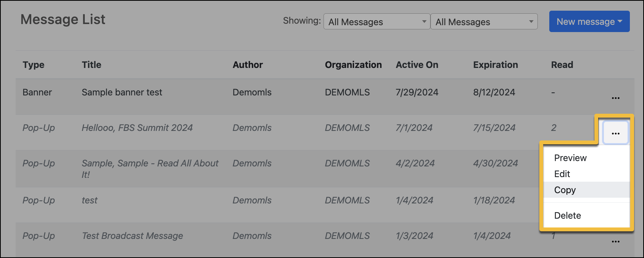Choose Preview from the context menu
The width and height of the screenshot is (644, 258).
pos(586,158)
